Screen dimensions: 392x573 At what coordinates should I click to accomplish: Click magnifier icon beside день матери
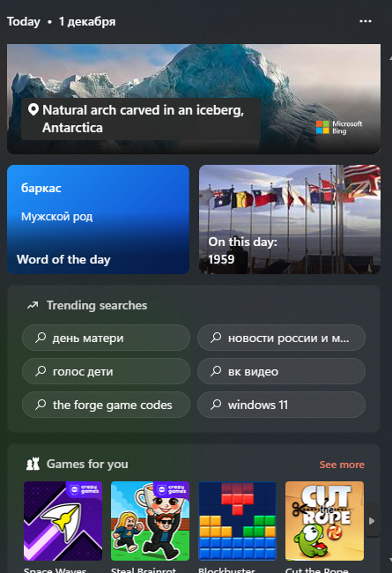tap(41, 338)
